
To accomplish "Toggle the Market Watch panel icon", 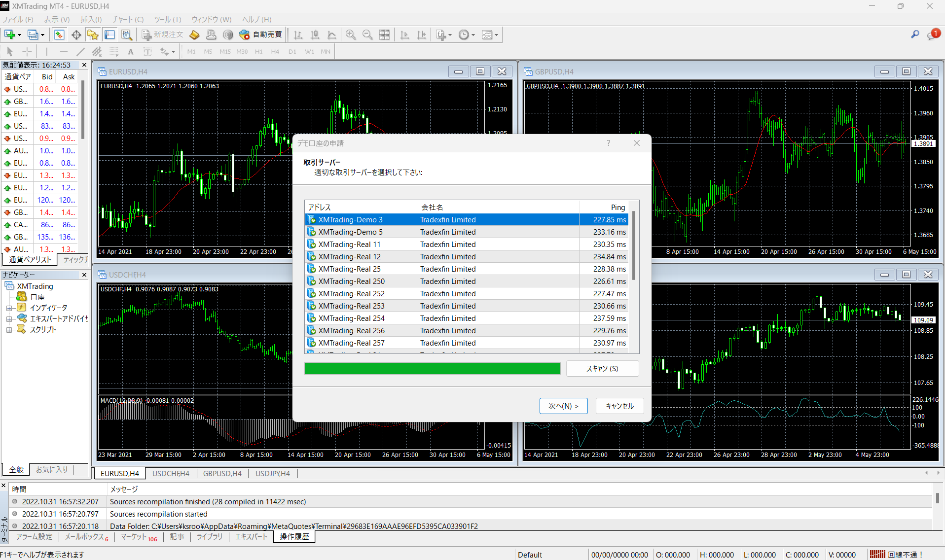I will [59, 35].
